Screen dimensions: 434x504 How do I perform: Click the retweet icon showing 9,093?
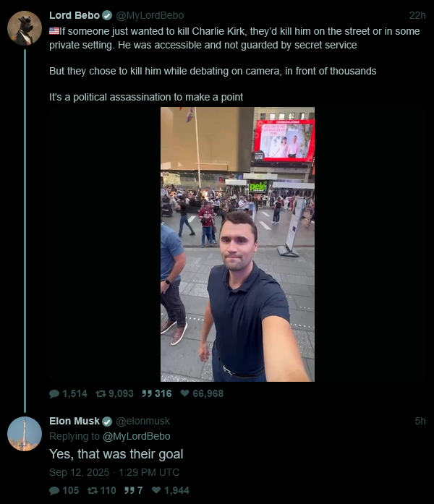point(101,393)
